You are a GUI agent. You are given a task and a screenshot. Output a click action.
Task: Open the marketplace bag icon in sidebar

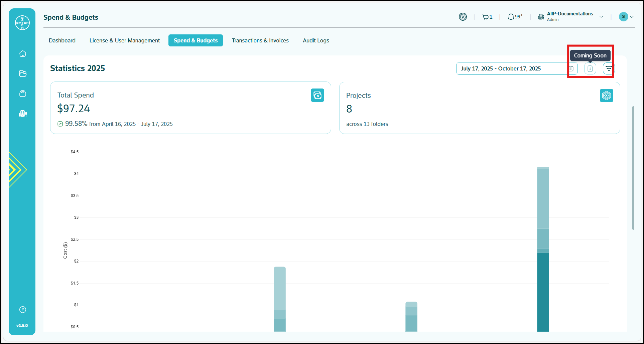click(23, 94)
